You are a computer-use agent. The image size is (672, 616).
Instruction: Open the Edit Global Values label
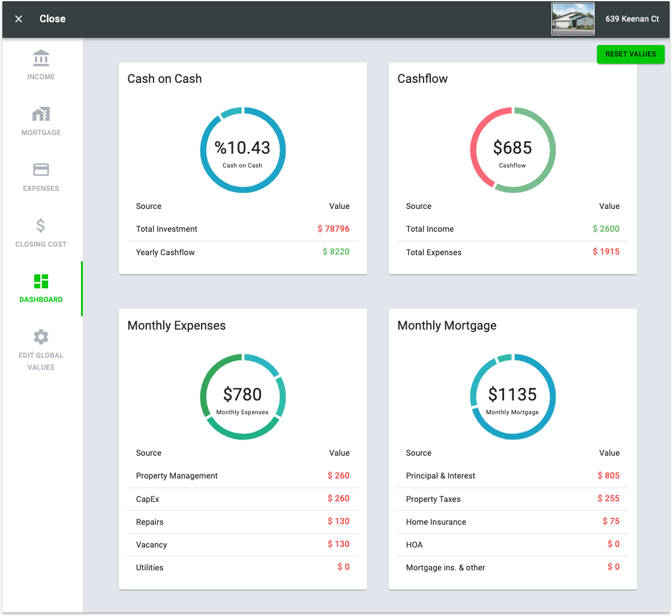(x=41, y=361)
